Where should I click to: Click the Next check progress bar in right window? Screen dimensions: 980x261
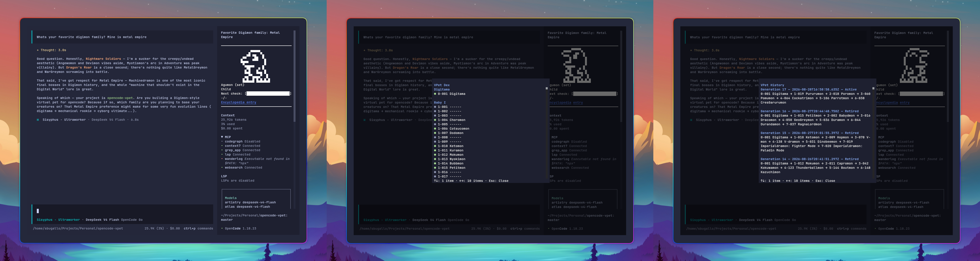point(922,94)
